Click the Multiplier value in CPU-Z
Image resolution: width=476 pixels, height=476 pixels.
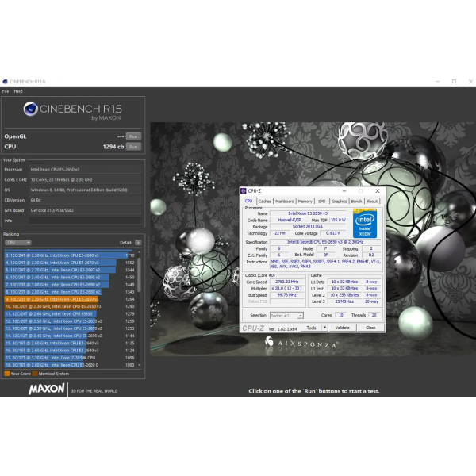coord(287,289)
